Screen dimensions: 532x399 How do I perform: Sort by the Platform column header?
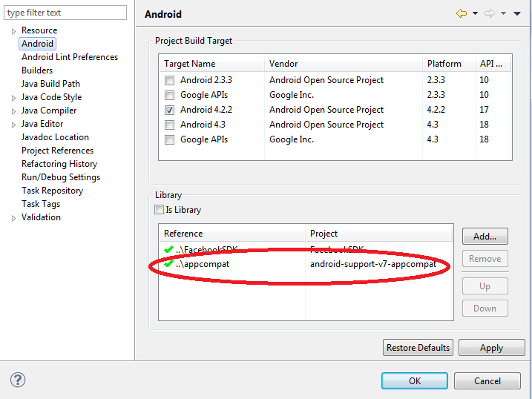[x=449, y=63]
